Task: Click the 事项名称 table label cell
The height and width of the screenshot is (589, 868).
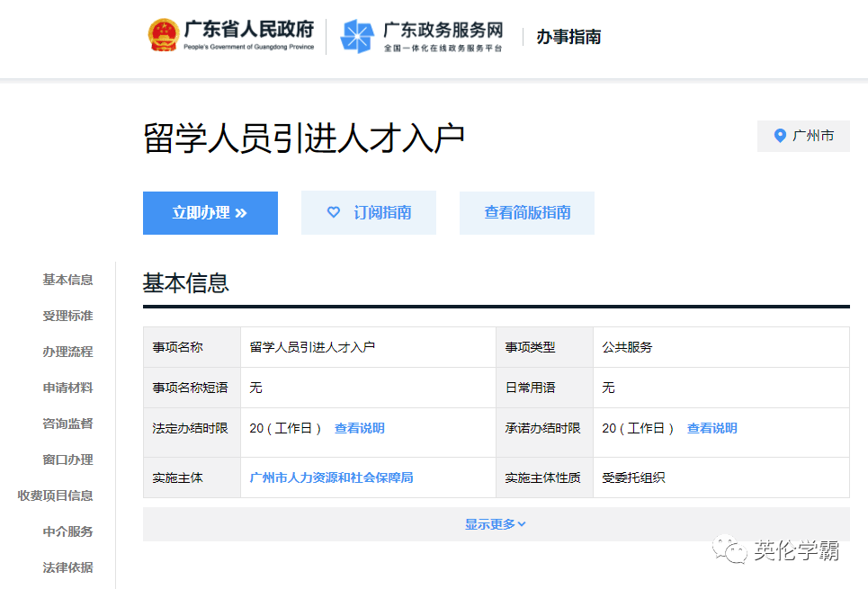Action: click(x=192, y=347)
